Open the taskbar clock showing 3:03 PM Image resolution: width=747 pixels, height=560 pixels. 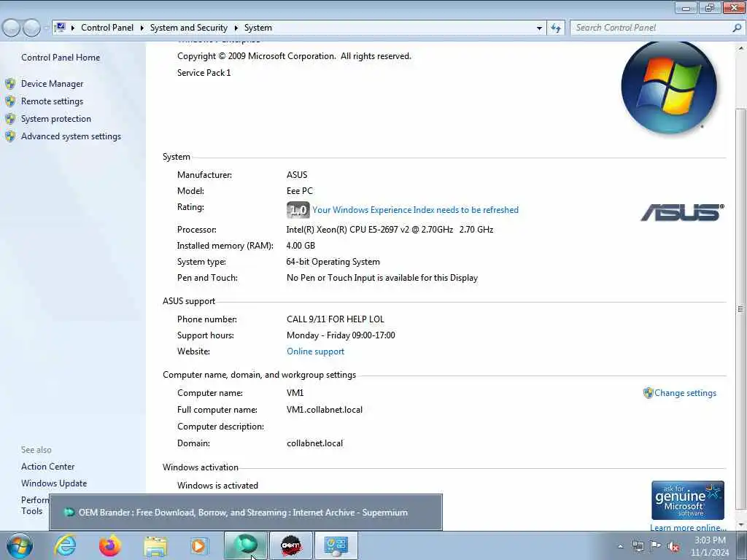pos(710,546)
